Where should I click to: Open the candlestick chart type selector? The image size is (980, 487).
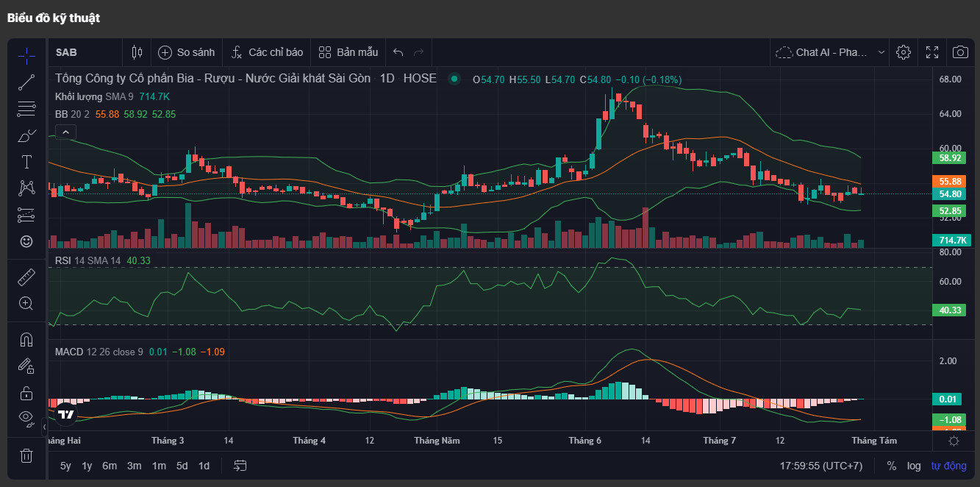coord(137,52)
